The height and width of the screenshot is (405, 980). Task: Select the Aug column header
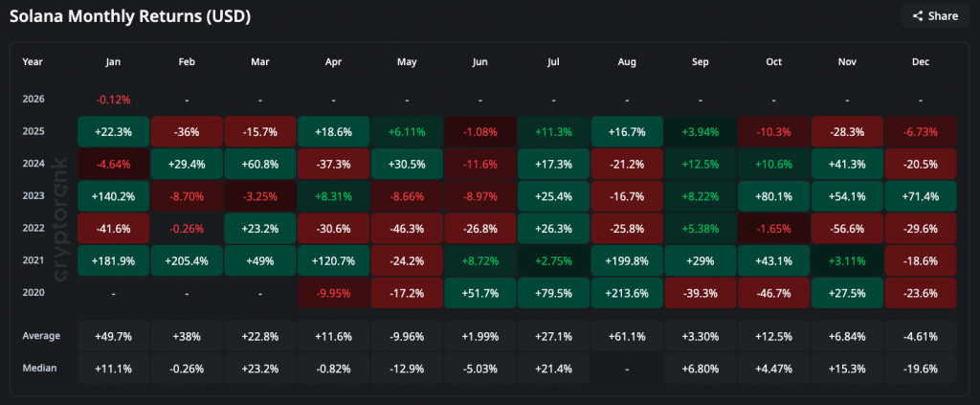coord(626,61)
